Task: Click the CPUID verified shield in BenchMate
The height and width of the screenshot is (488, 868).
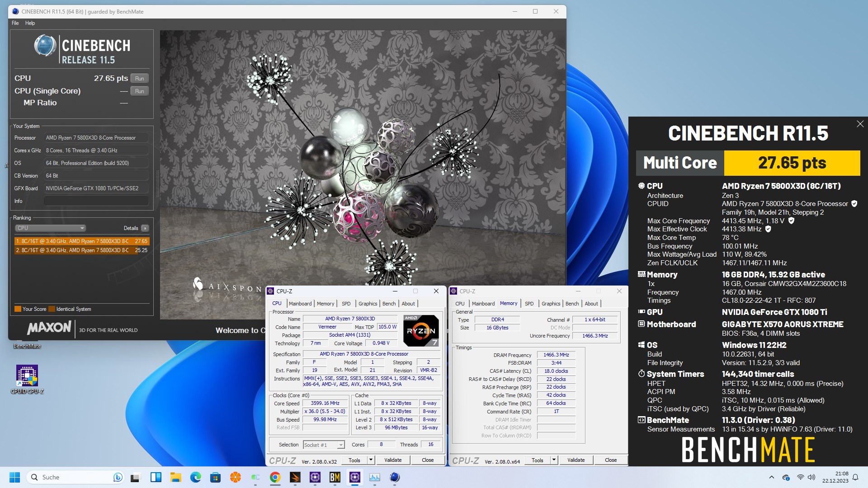Action: (x=854, y=204)
